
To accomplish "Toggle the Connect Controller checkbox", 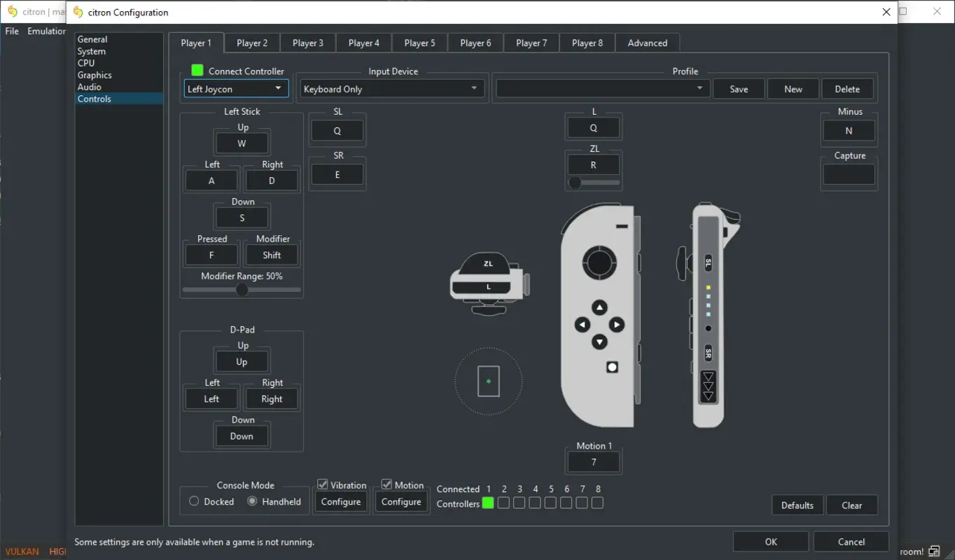I will pos(197,71).
